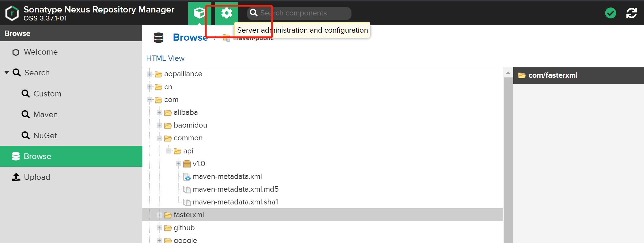
Task: Click the Search components field
Action: [x=299, y=13]
